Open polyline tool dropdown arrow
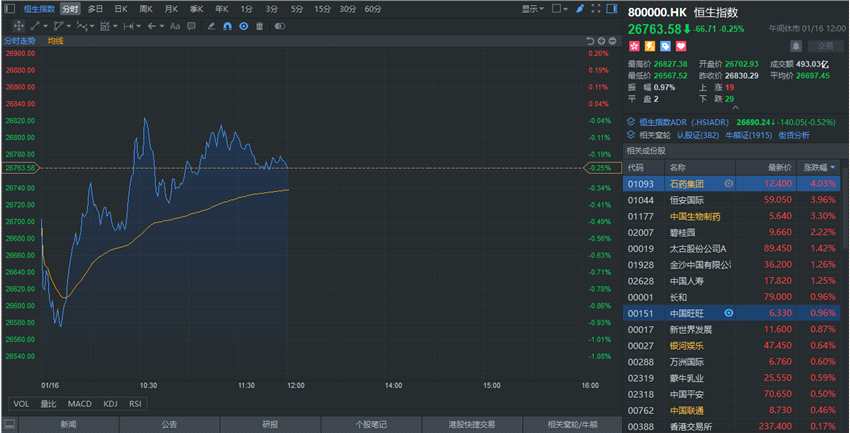850x433 pixels. [92, 27]
